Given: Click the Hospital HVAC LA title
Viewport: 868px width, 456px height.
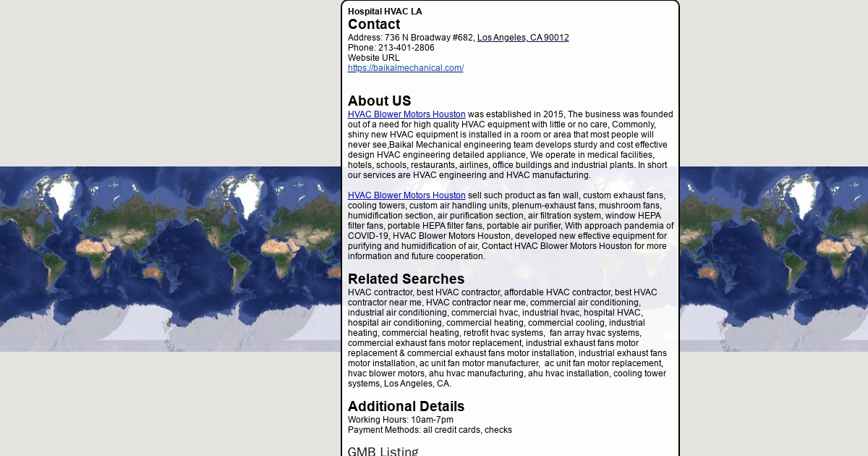Looking at the screenshot, I should click(x=385, y=12).
